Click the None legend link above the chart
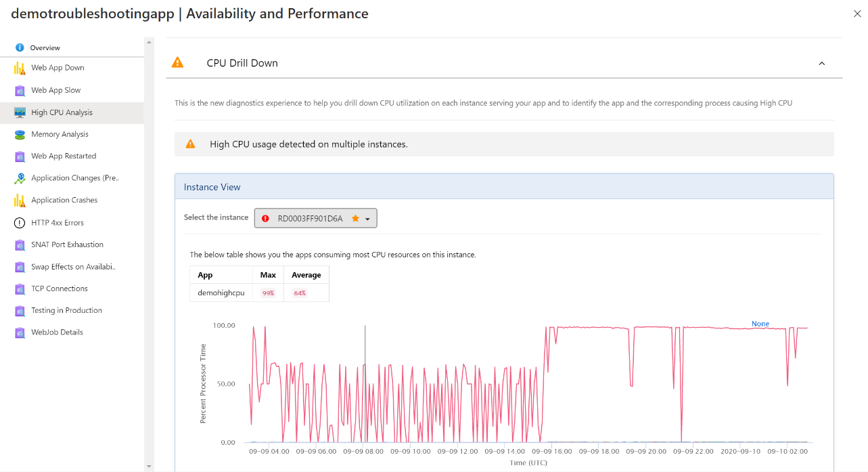The height and width of the screenshot is (472, 868). click(x=760, y=324)
